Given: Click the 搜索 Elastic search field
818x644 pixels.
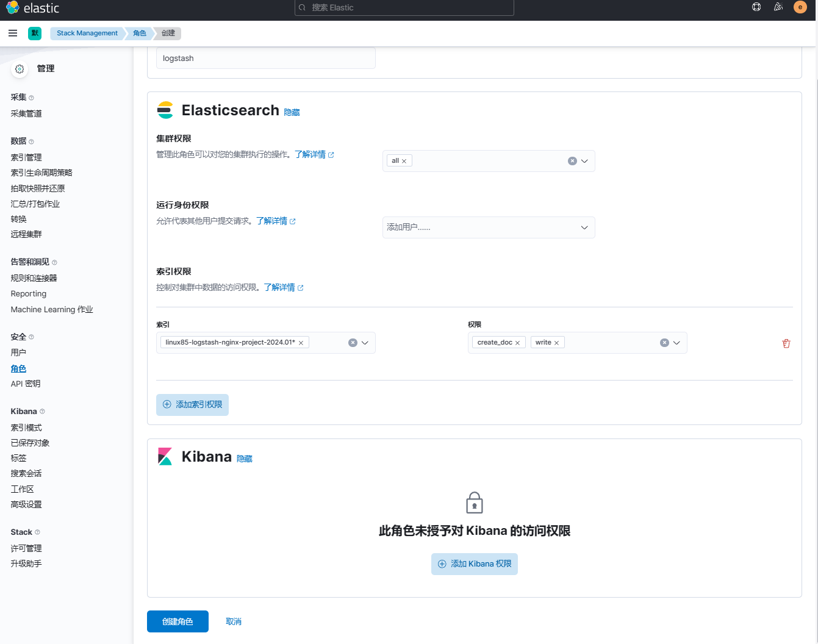Looking at the screenshot, I should point(404,7).
